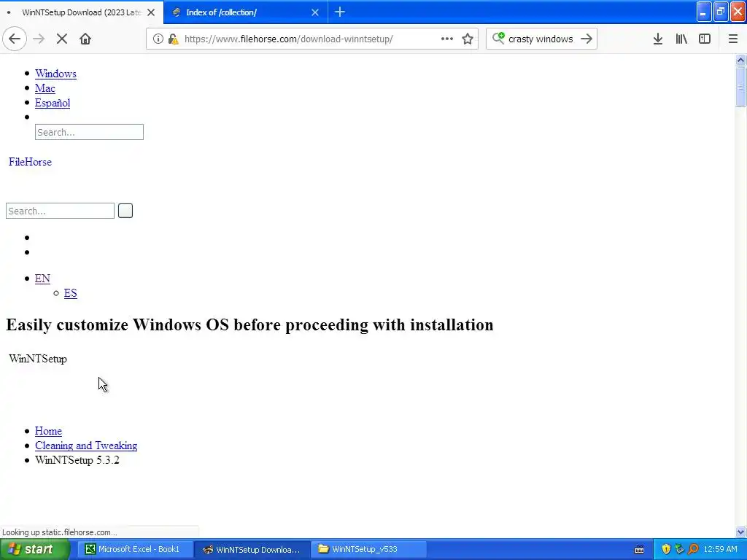Select the ES language link
The image size is (747, 560).
tap(71, 293)
